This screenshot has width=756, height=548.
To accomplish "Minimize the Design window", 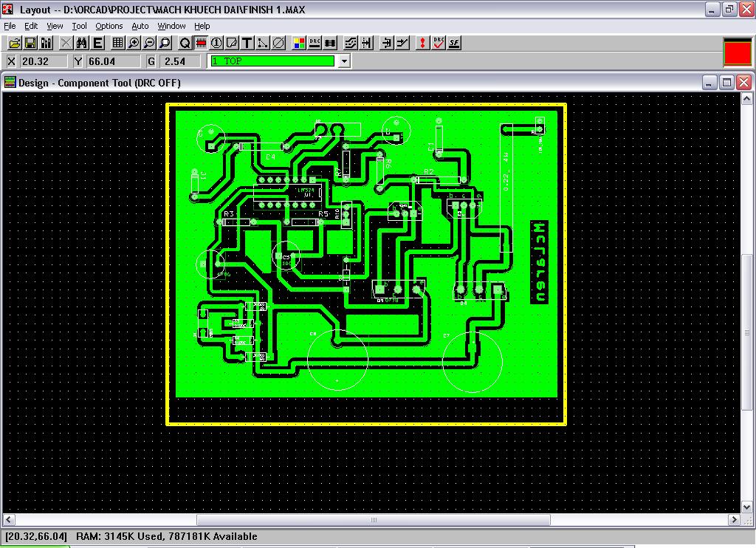I will pos(709,83).
